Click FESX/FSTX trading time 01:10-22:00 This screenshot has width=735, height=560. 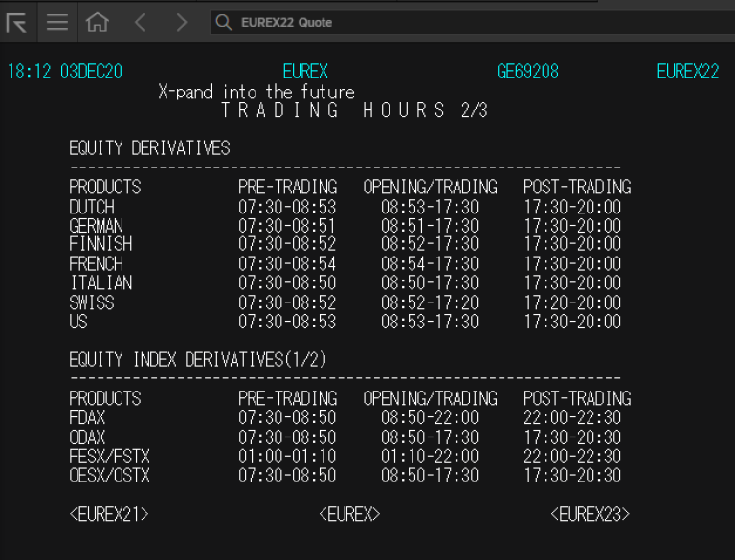click(x=430, y=457)
